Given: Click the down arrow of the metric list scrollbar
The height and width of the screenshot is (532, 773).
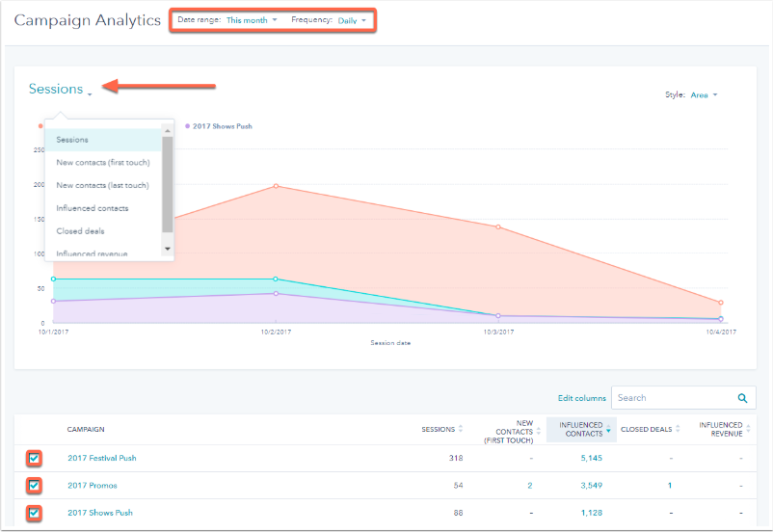Looking at the screenshot, I should 168,249.
